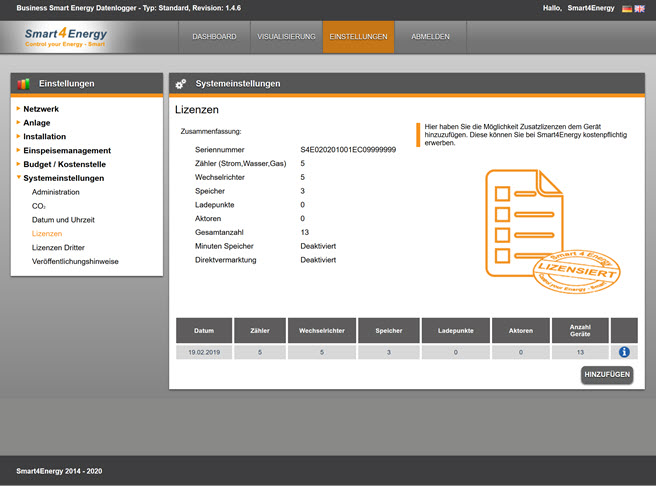656x486 pixels.
Task: Expand the Installation menu arrow
Action: [x=18, y=136]
